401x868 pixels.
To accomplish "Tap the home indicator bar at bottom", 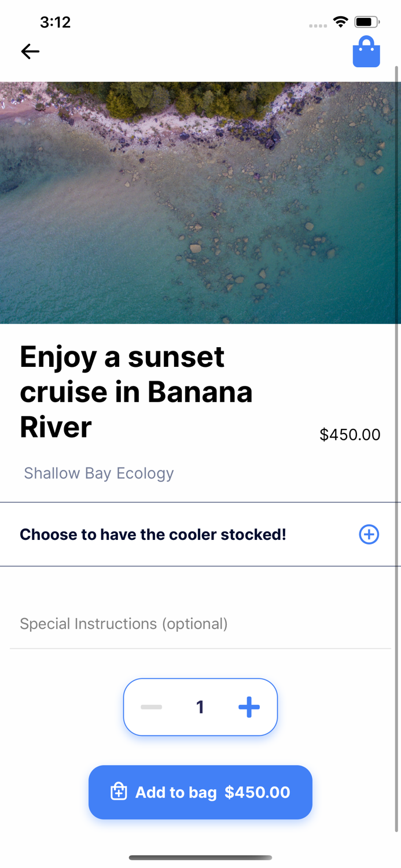I will pyautogui.click(x=200, y=858).
